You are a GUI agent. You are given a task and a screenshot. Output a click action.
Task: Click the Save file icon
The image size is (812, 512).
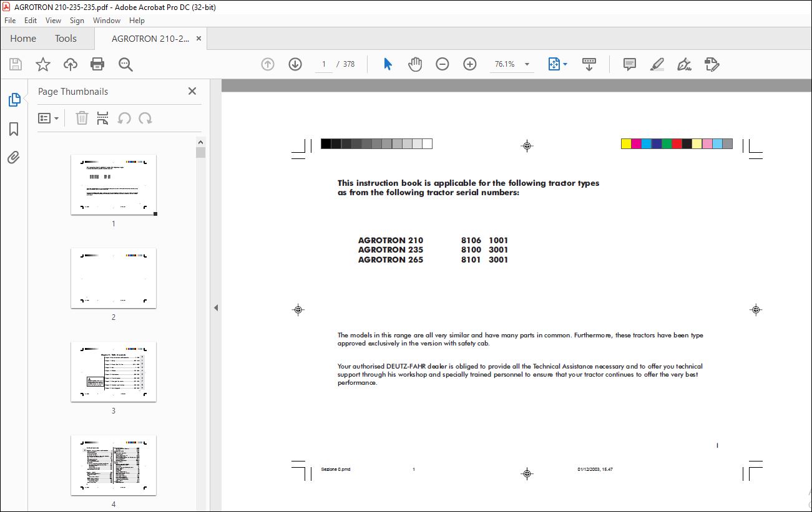click(x=16, y=64)
